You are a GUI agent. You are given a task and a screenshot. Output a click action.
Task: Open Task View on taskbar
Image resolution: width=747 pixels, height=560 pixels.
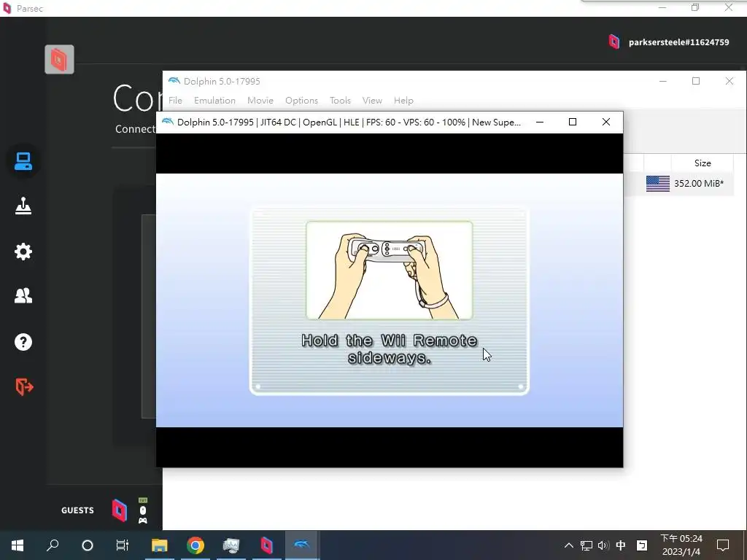[123, 545]
